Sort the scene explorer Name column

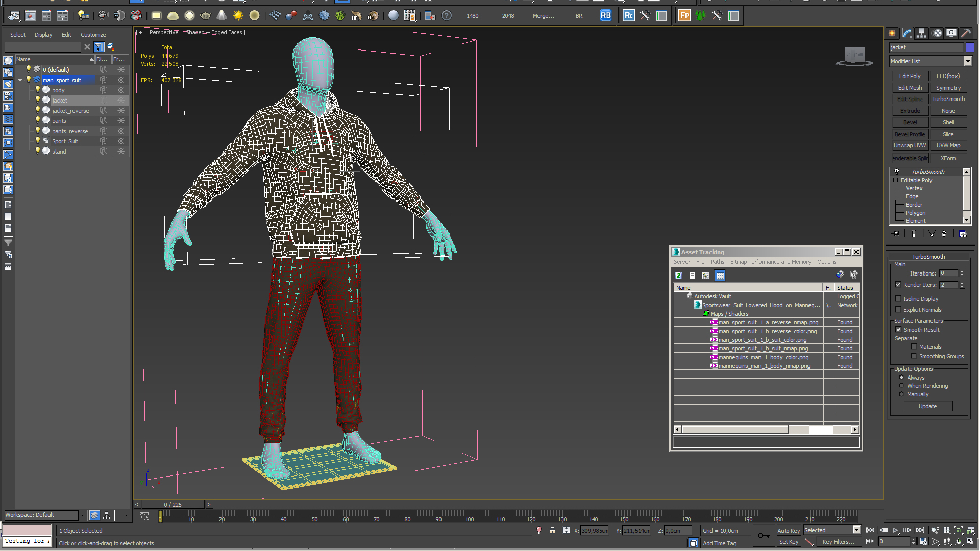coord(55,59)
